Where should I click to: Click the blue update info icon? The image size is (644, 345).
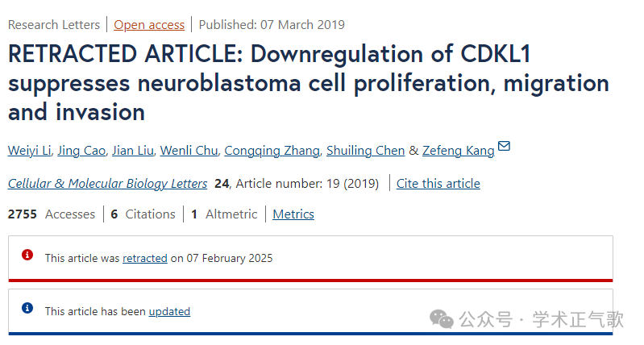pos(27,308)
